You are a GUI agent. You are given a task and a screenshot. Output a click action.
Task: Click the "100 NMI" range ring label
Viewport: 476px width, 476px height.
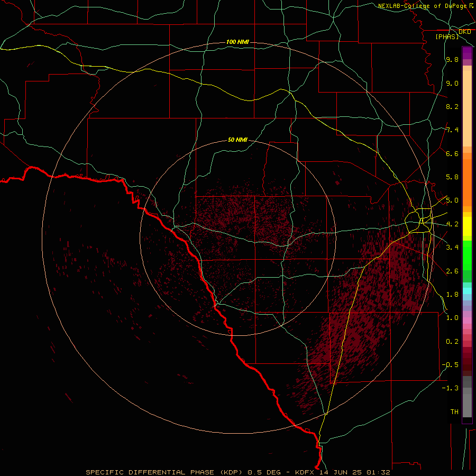pos(237,42)
